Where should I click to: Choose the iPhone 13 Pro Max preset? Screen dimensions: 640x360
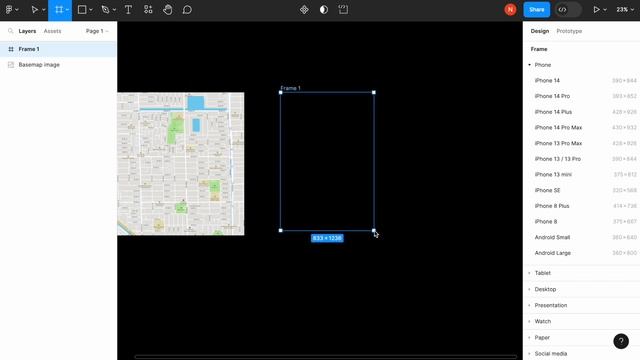pos(583,143)
